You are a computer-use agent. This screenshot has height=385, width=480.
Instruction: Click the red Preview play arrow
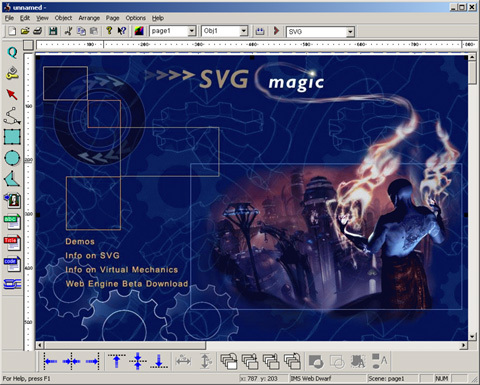[276, 31]
